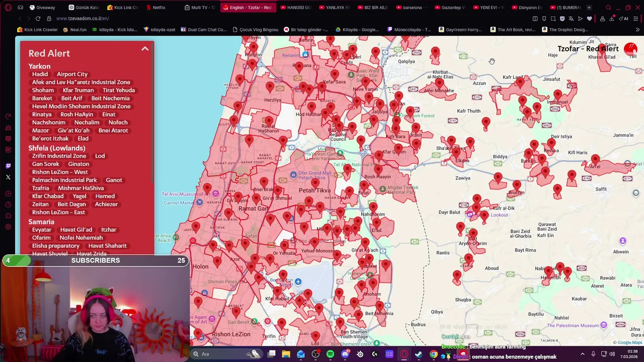
Task: Open the downloads icon in address bar
Action: click(x=612, y=19)
